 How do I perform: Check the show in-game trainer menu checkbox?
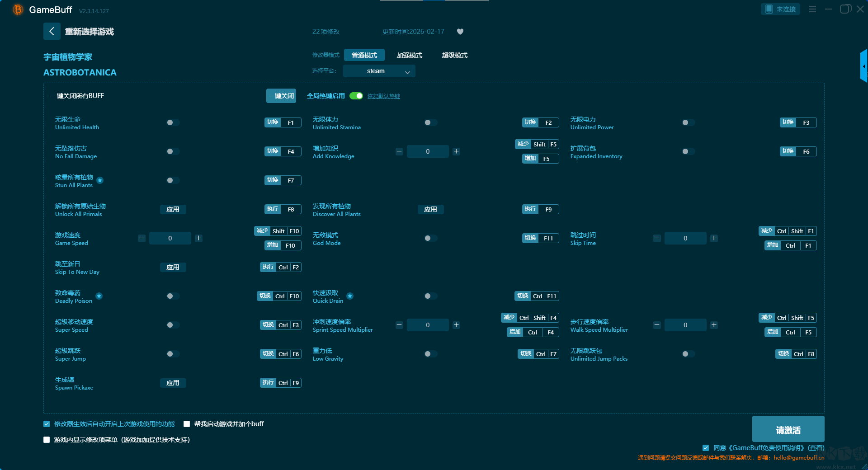point(47,440)
